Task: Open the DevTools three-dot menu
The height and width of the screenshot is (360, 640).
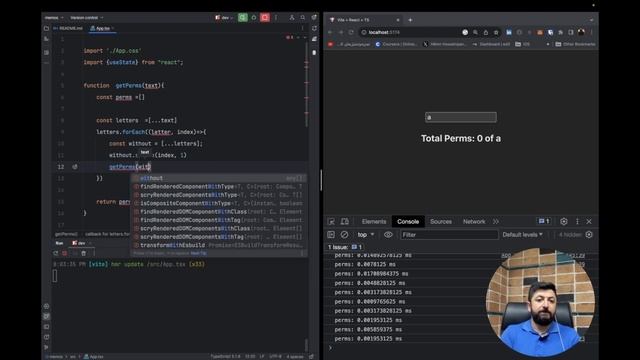Action: click(577, 222)
